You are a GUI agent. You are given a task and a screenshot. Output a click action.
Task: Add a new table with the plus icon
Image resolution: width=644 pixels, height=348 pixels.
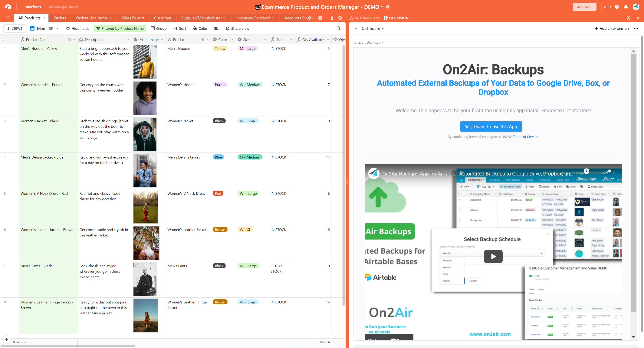(320, 18)
